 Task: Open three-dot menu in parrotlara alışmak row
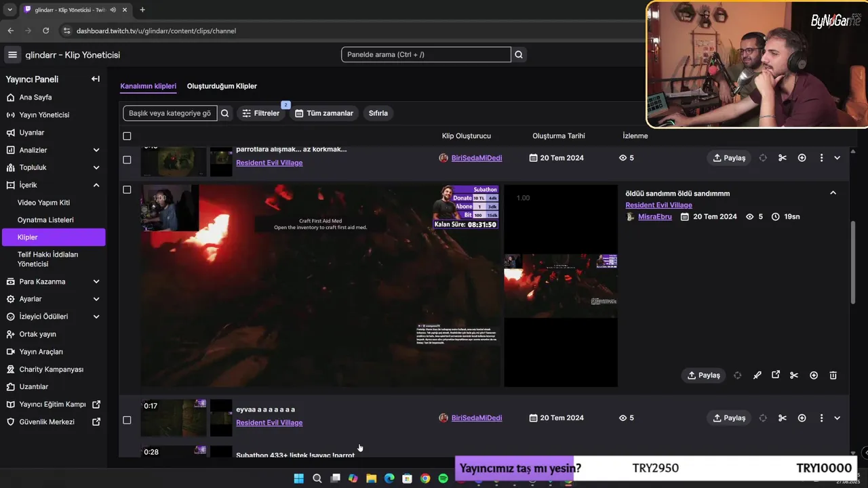click(821, 158)
